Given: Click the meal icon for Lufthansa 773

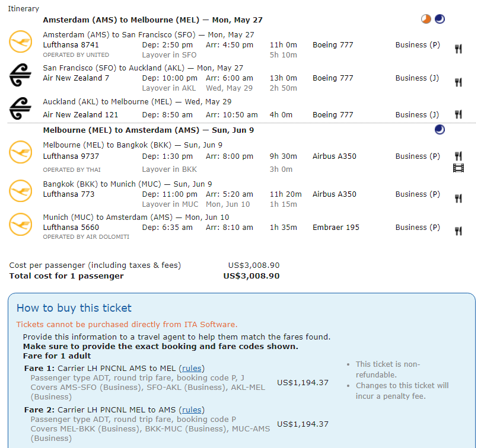Looking at the screenshot, I should 458,199.
